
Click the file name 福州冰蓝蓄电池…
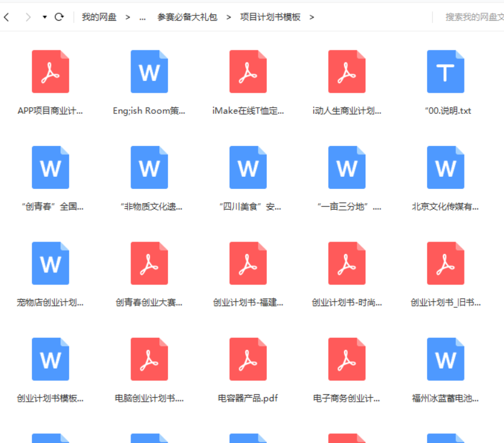click(x=446, y=398)
